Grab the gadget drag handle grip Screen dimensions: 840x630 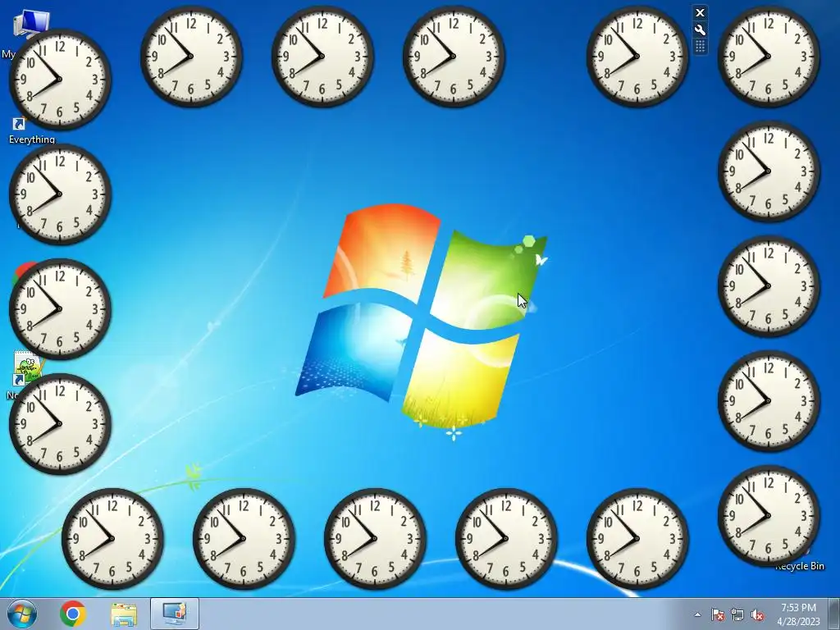coord(700,47)
